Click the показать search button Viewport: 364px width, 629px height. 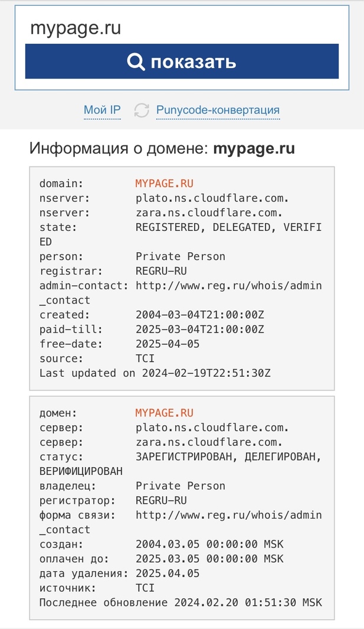182,61
